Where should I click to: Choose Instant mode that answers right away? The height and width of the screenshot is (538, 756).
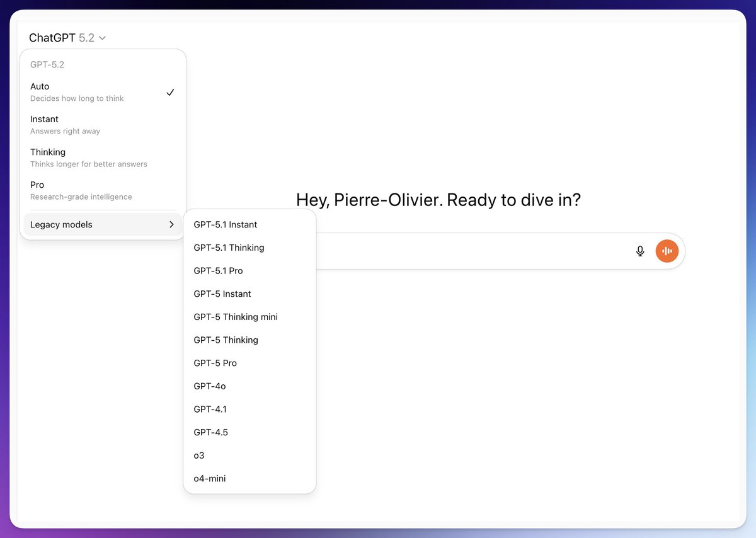[x=103, y=125]
